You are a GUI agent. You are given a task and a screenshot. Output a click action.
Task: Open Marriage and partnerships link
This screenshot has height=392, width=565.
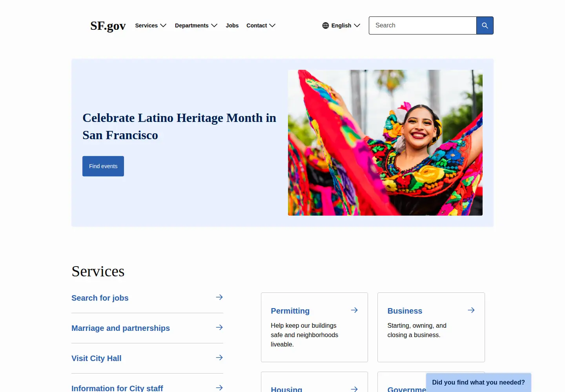[121, 328]
